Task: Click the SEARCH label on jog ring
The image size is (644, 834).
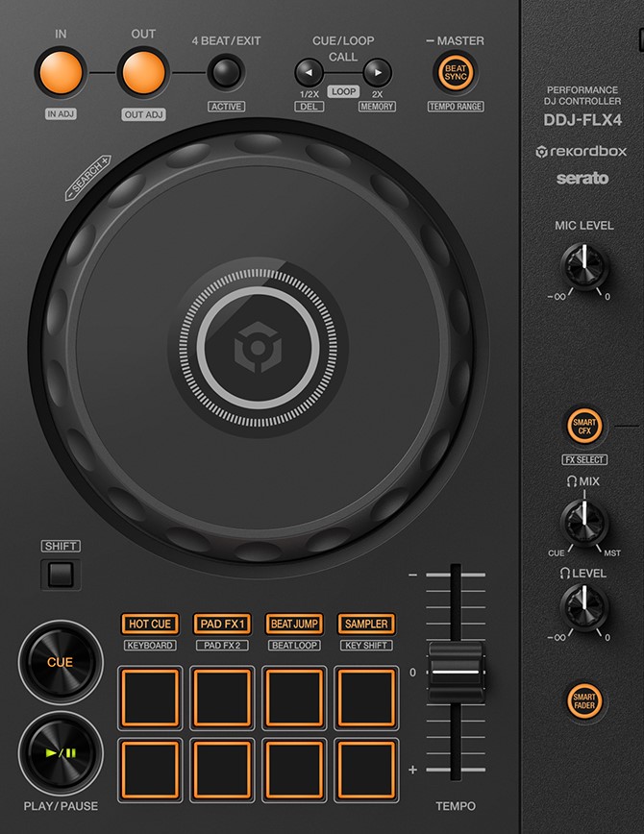Action: coord(87,178)
